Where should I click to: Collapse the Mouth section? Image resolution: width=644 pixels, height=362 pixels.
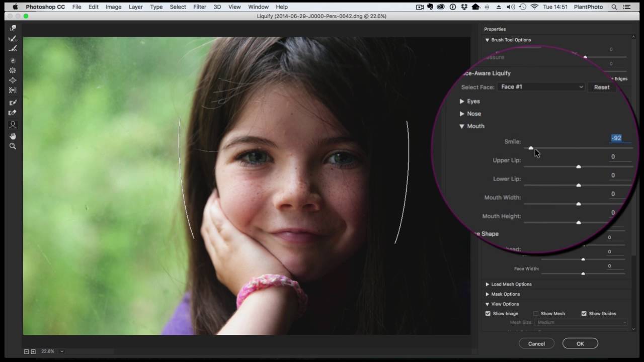click(x=462, y=126)
